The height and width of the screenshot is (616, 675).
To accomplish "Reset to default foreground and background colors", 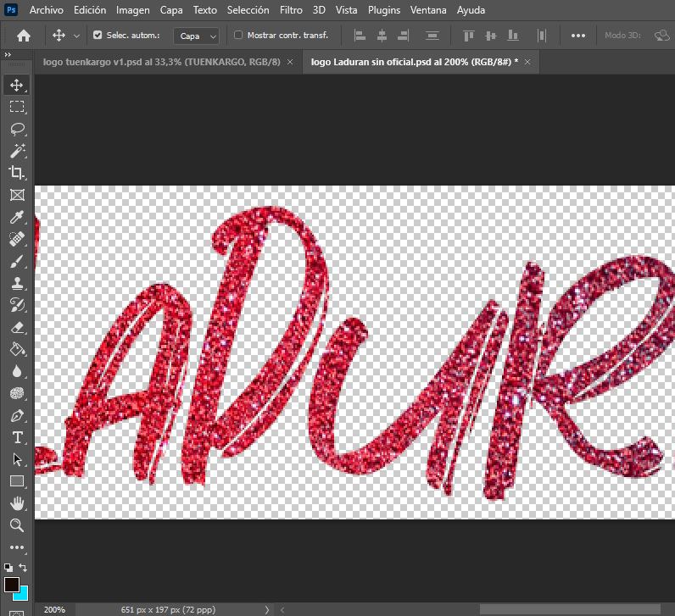I will pyautogui.click(x=8, y=568).
